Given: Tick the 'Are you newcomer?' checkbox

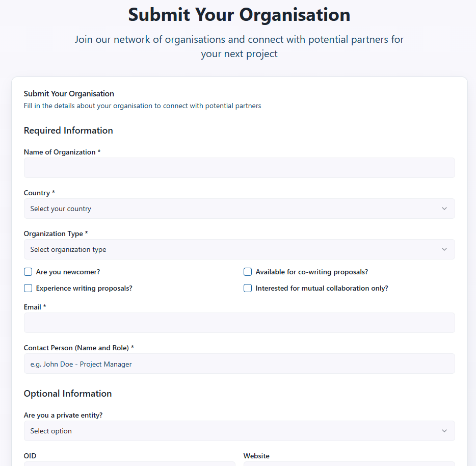Looking at the screenshot, I should coord(28,272).
